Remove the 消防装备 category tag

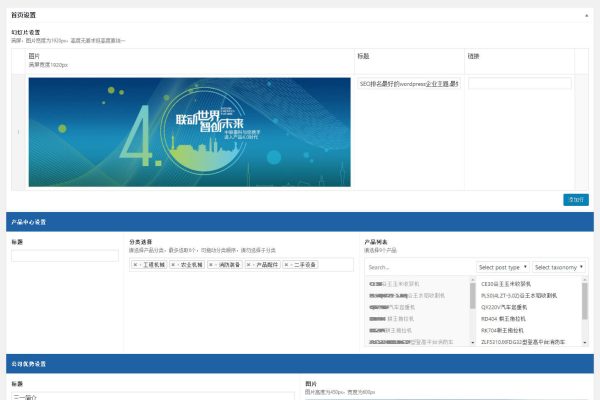pos(212,265)
